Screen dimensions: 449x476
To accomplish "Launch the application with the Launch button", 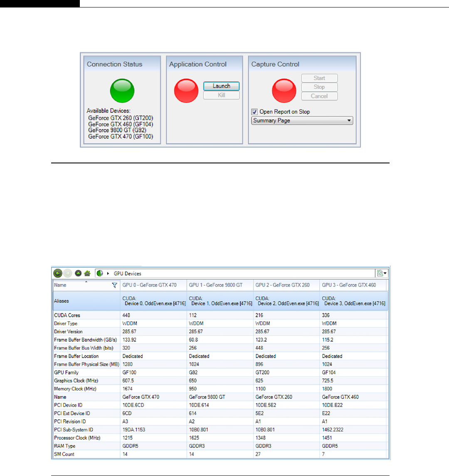I will (x=221, y=86).
